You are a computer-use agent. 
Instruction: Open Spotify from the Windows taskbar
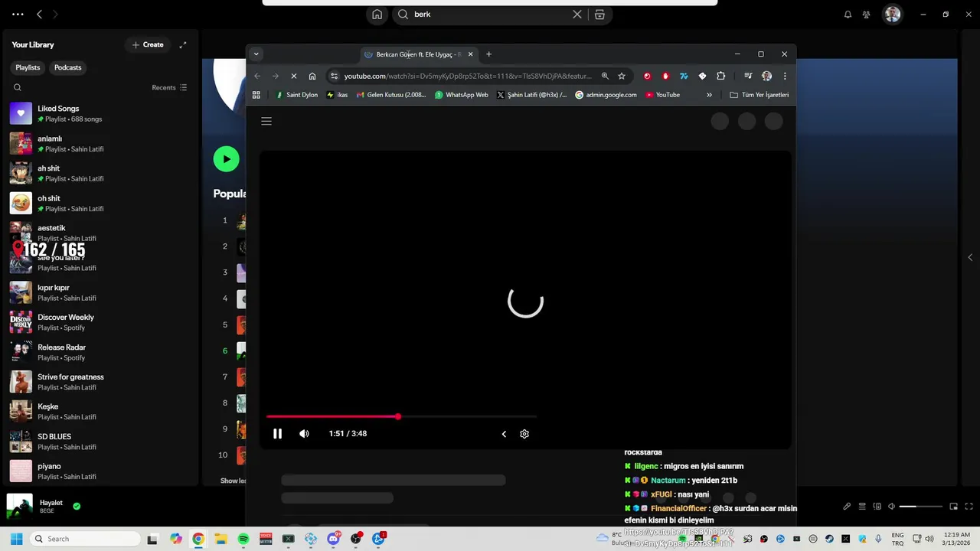243,539
